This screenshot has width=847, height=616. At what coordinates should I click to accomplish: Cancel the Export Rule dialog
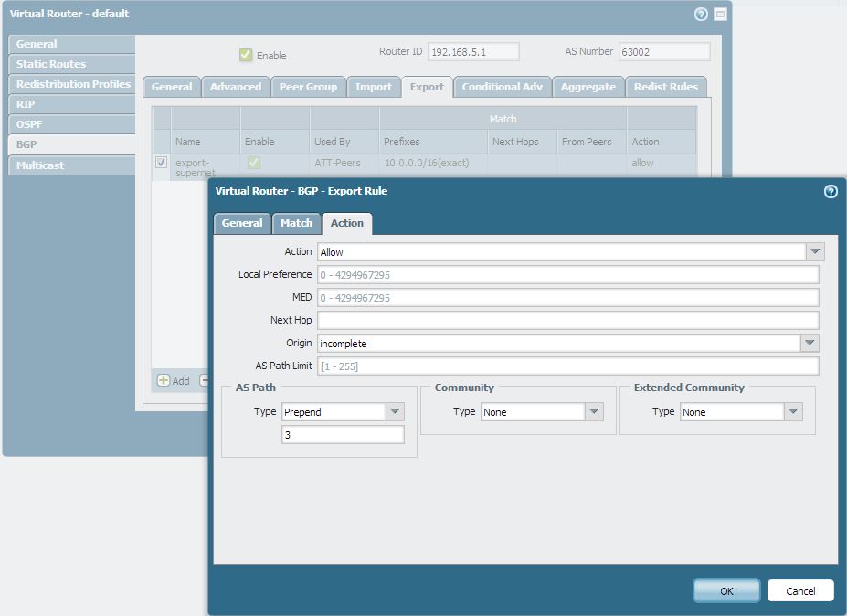800,590
